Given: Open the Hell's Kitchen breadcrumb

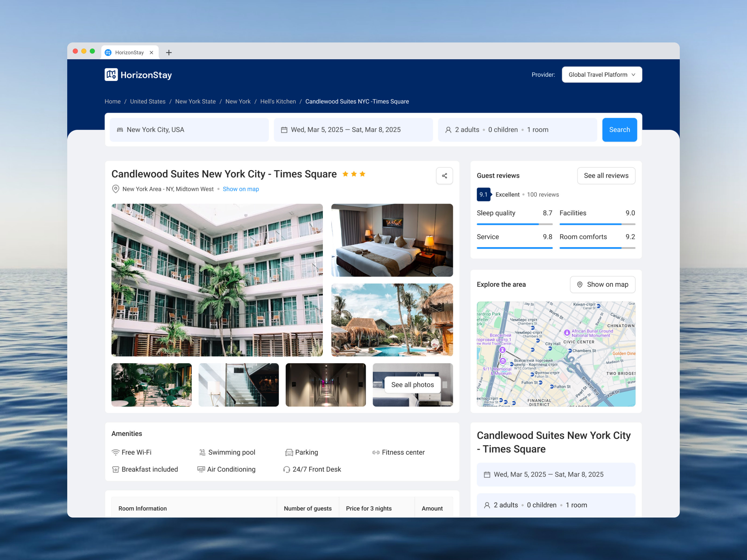Looking at the screenshot, I should click(x=278, y=101).
